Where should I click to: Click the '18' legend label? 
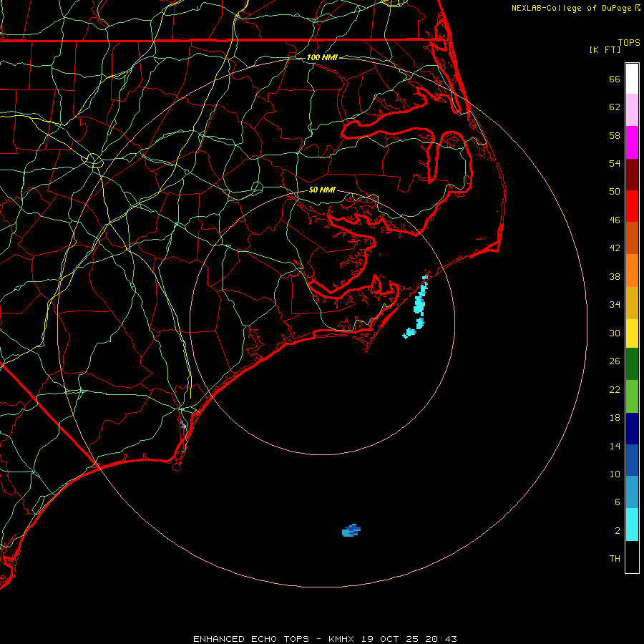615,418
